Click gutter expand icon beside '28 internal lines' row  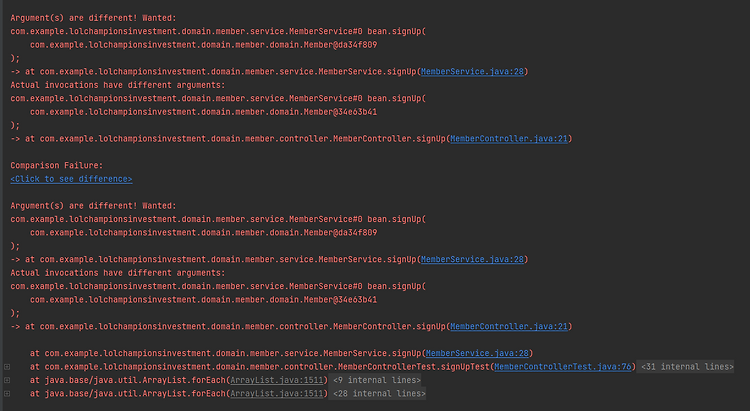click(x=7, y=394)
